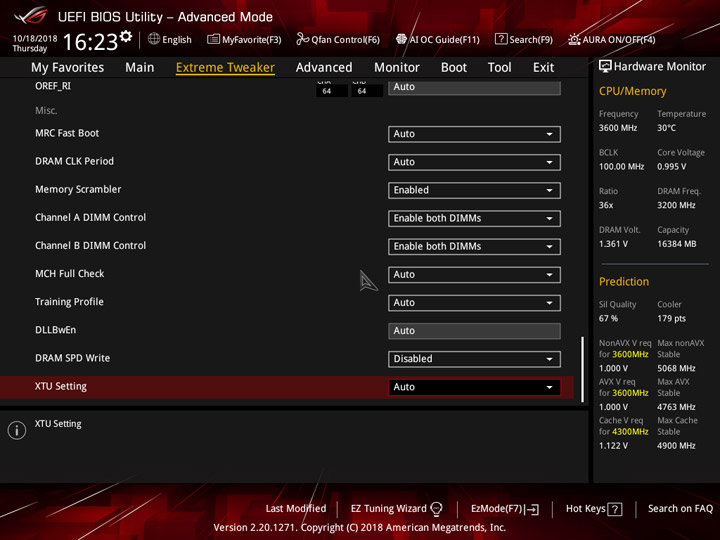Click the 3200 MHz DRAM Freq. value

click(x=676, y=205)
